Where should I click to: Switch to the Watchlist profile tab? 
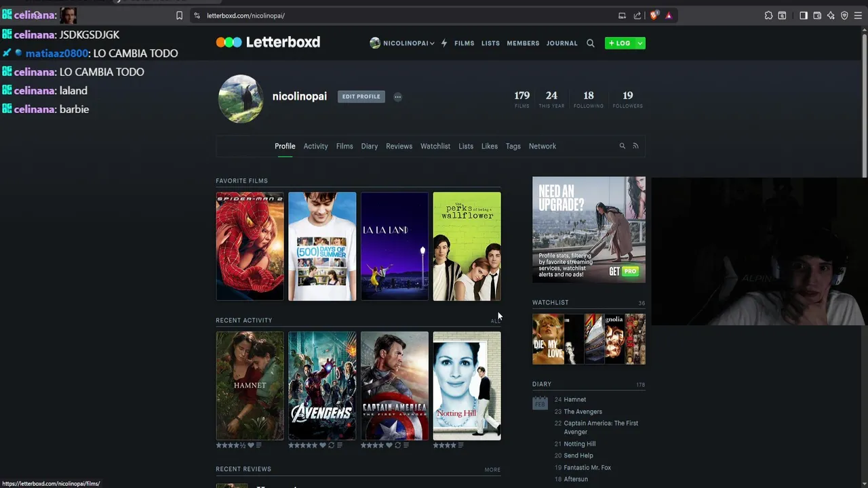pos(435,146)
